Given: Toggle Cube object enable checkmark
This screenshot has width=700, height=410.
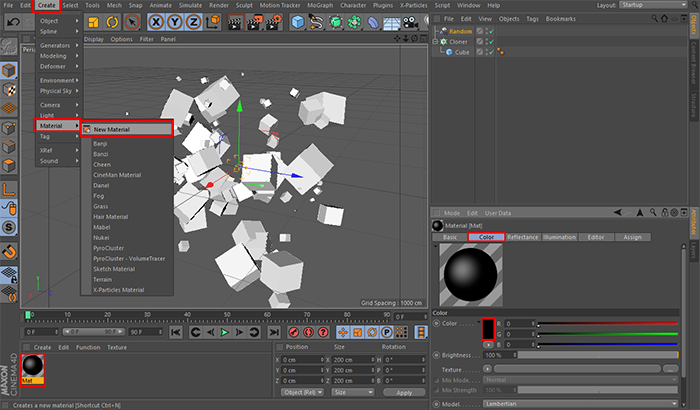Looking at the screenshot, I should pos(491,52).
